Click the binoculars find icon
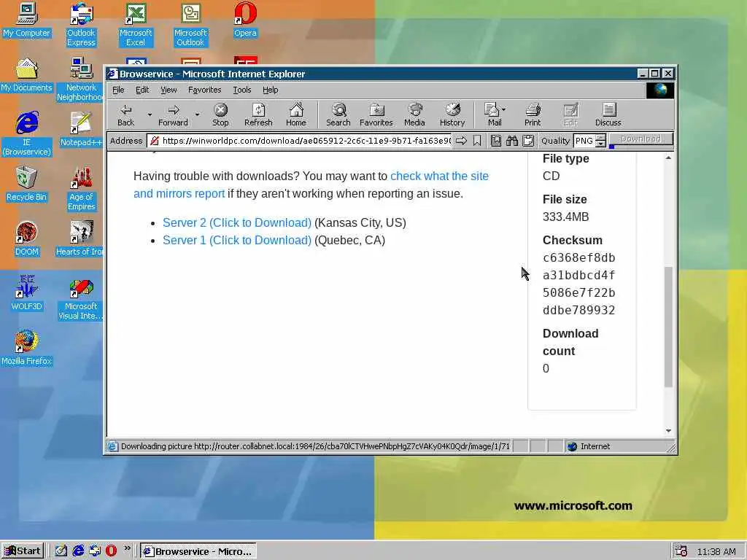Image resolution: width=747 pixels, height=560 pixels. [512, 141]
